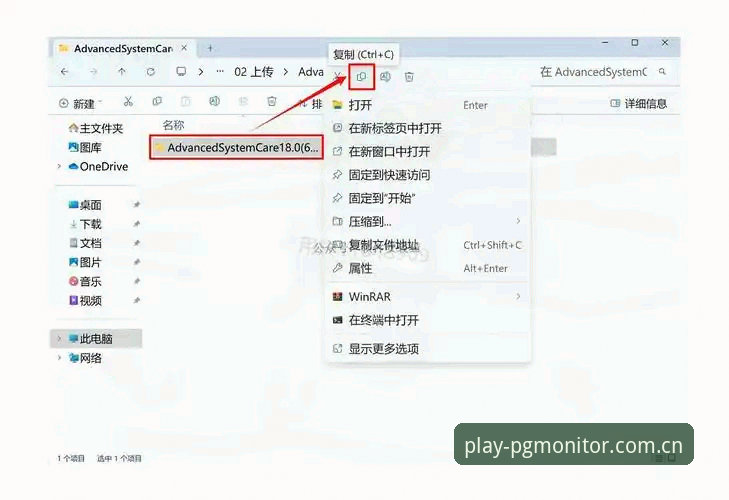Select 固定到快速访问
This screenshot has height=500, width=729.
(428, 175)
